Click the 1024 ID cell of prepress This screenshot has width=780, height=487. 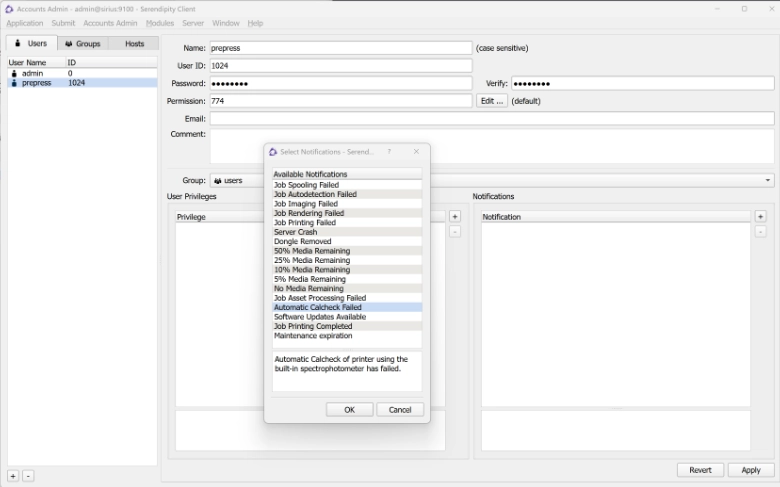pos(77,83)
